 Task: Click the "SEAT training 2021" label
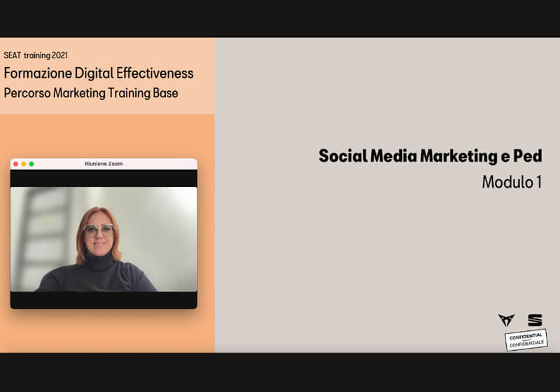36,55
